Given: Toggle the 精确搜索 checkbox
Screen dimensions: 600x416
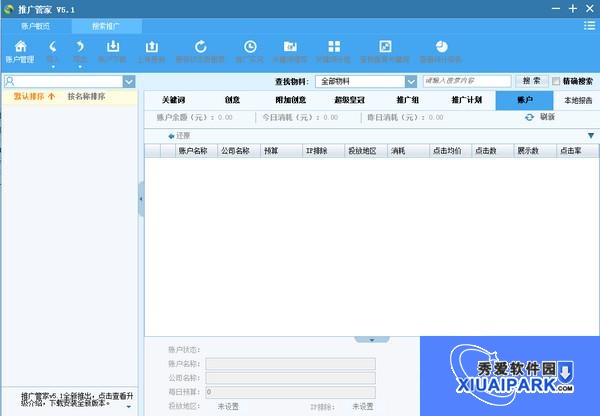Looking at the screenshot, I should pyautogui.click(x=556, y=81).
